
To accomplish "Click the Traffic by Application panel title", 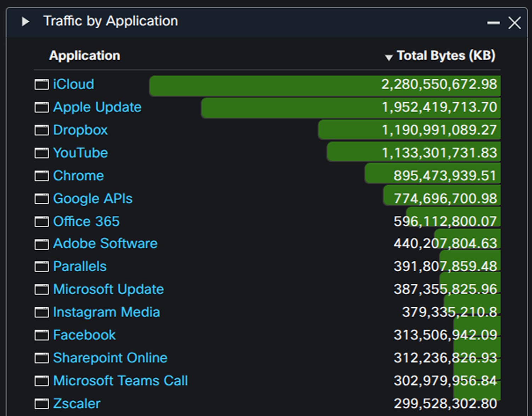I will [x=111, y=21].
